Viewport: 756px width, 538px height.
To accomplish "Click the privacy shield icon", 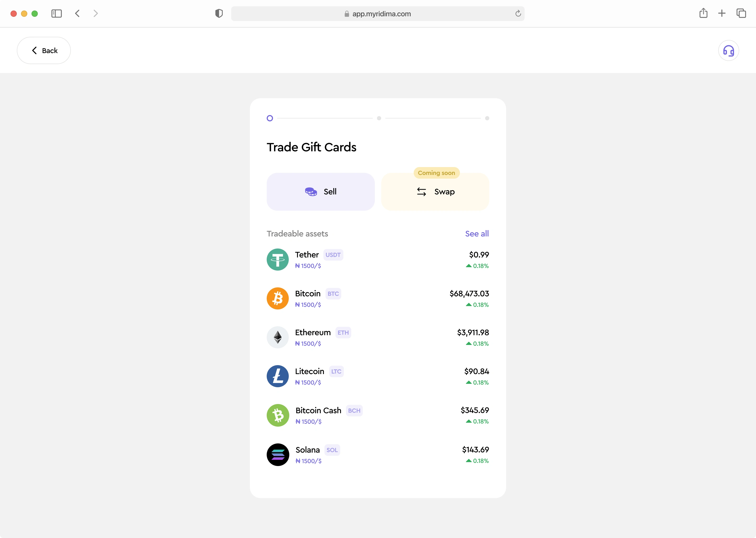I will point(219,14).
